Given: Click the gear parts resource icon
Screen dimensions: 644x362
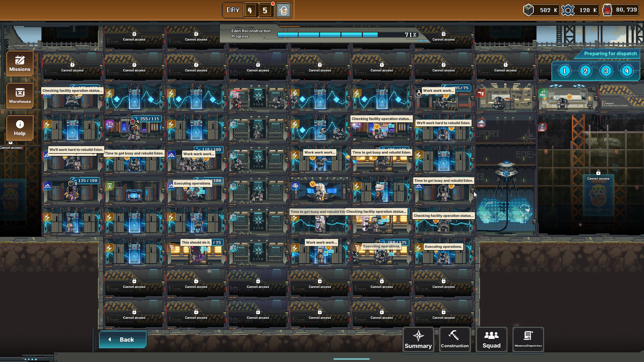Looking at the screenshot, I should coord(568,10).
